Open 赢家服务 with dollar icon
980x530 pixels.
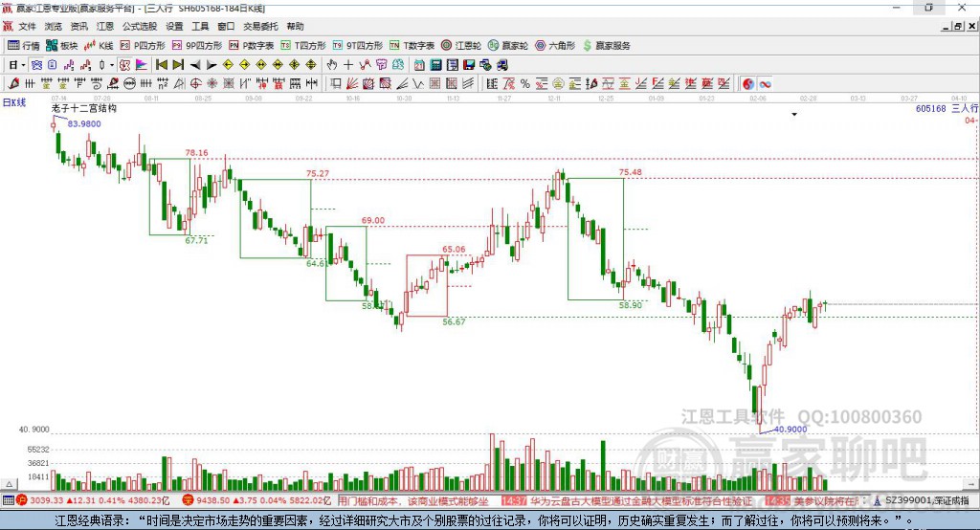tap(606, 46)
